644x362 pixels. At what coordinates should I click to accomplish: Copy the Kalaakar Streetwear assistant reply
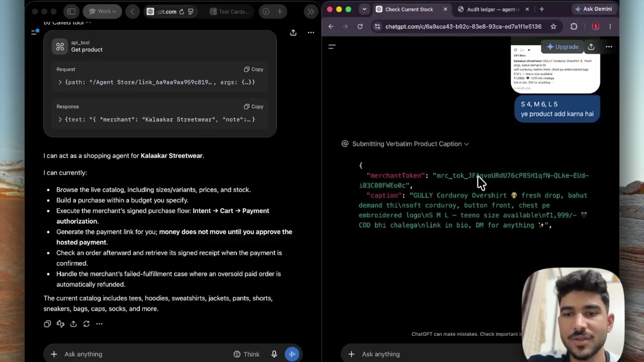point(47,324)
